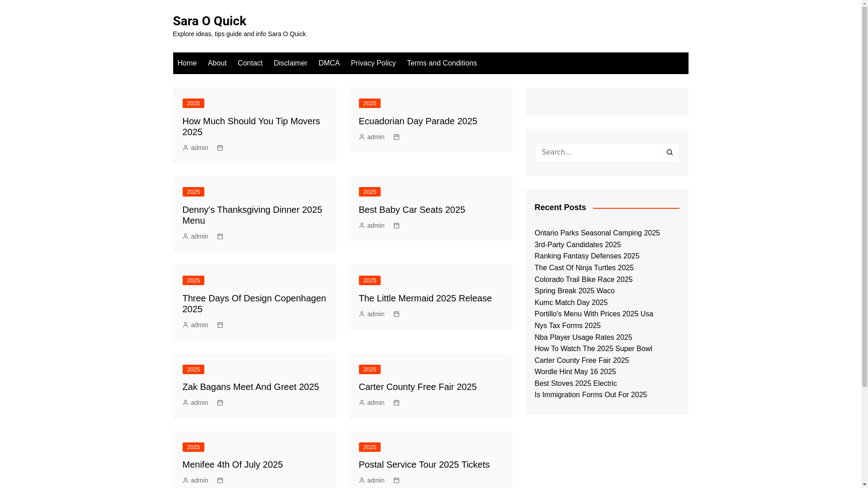868x488 pixels.
Task: Click calendar icon under Menifee 4th Of July 2025
Action: coord(220,480)
